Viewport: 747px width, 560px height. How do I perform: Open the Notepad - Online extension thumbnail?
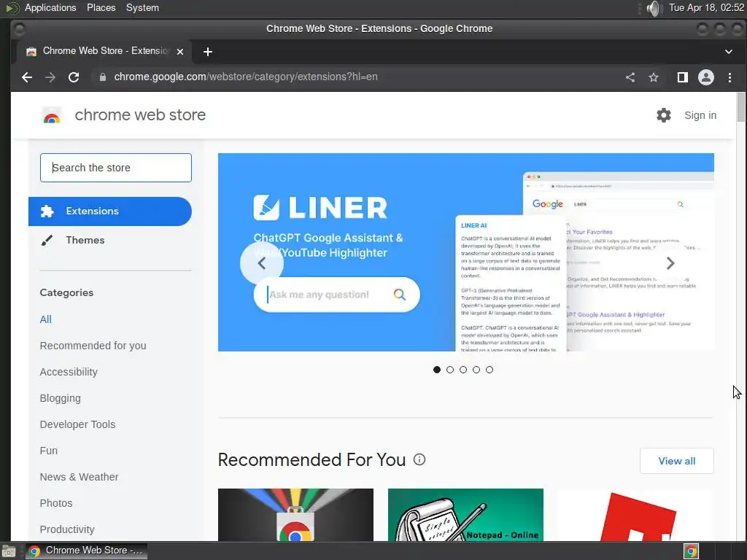pyautogui.click(x=465, y=515)
